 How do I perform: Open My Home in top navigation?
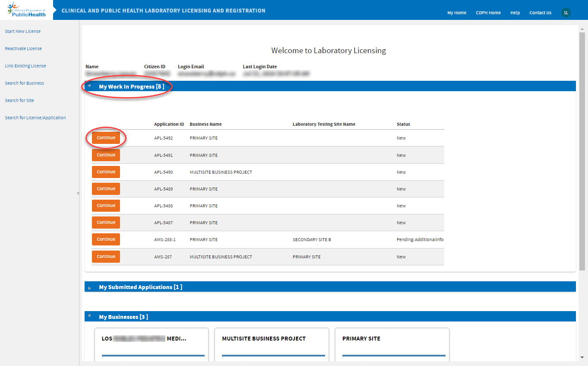coord(456,13)
